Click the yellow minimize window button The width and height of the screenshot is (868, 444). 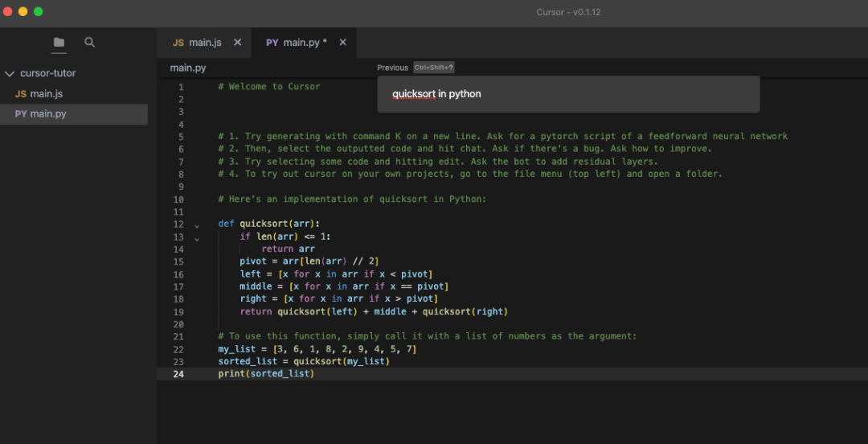(x=23, y=11)
